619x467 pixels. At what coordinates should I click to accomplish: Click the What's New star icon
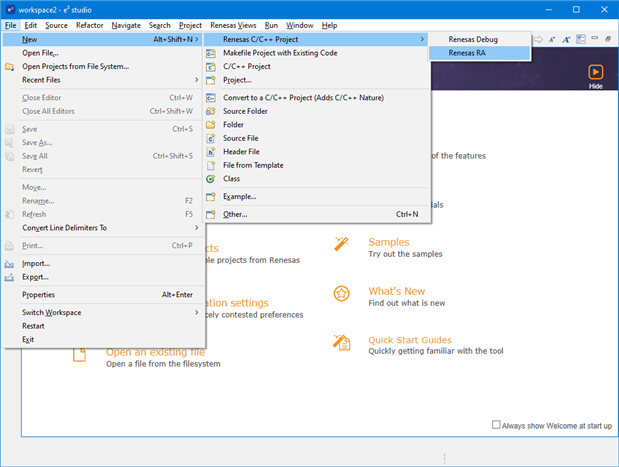341,294
